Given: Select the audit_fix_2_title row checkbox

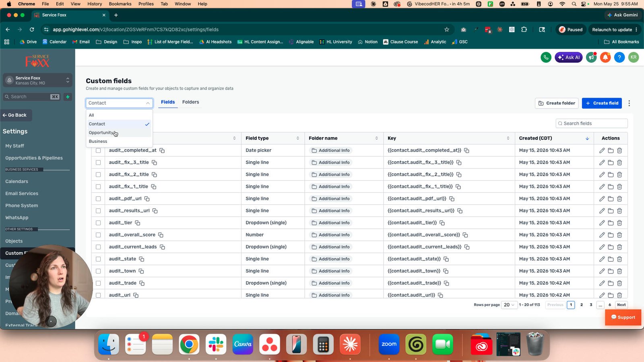Looking at the screenshot, I should tap(98, 175).
